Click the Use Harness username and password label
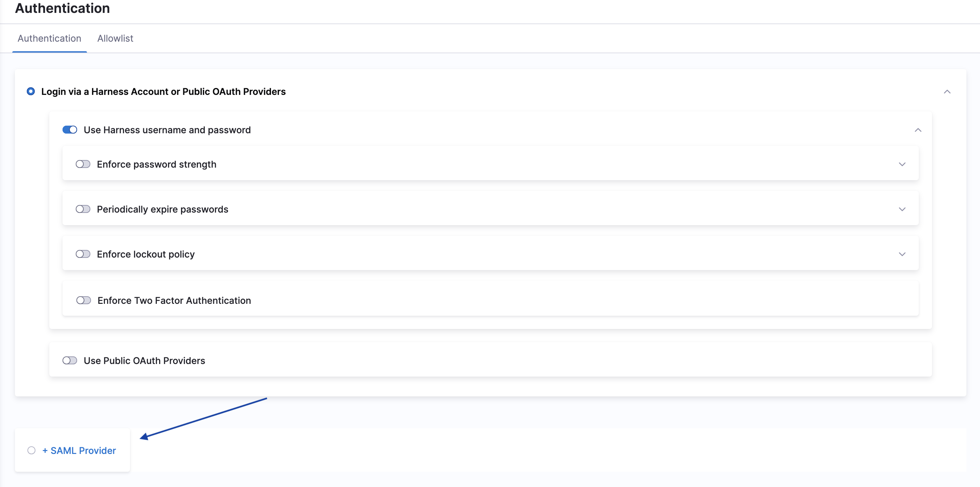Screen dimensions: 980x487 [x=167, y=130]
